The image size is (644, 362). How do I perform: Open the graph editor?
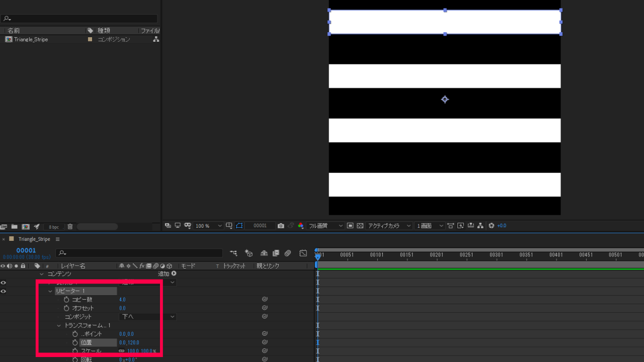pos(303,253)
